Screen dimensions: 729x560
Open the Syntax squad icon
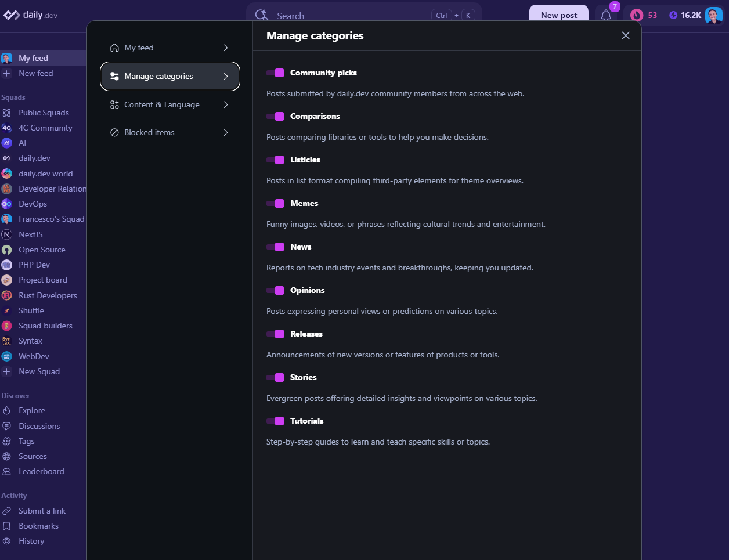7,341
